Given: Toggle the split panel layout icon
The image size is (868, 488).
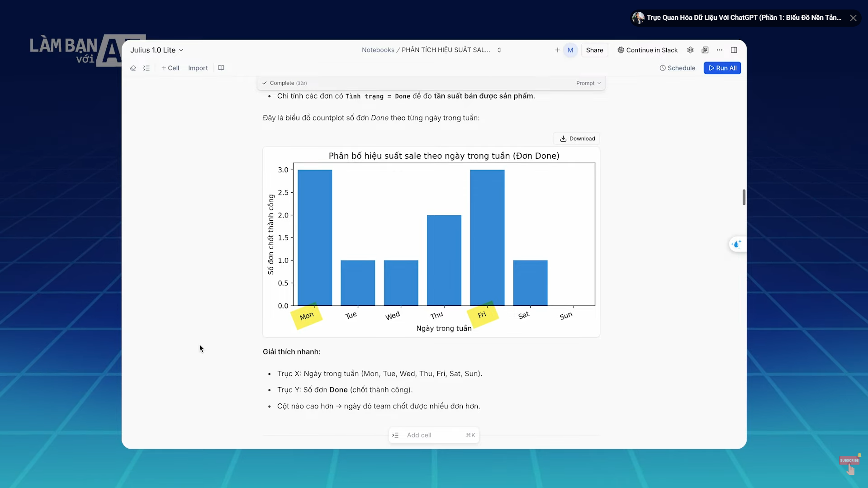Looking at the screenshot, I should coord(734,50).
